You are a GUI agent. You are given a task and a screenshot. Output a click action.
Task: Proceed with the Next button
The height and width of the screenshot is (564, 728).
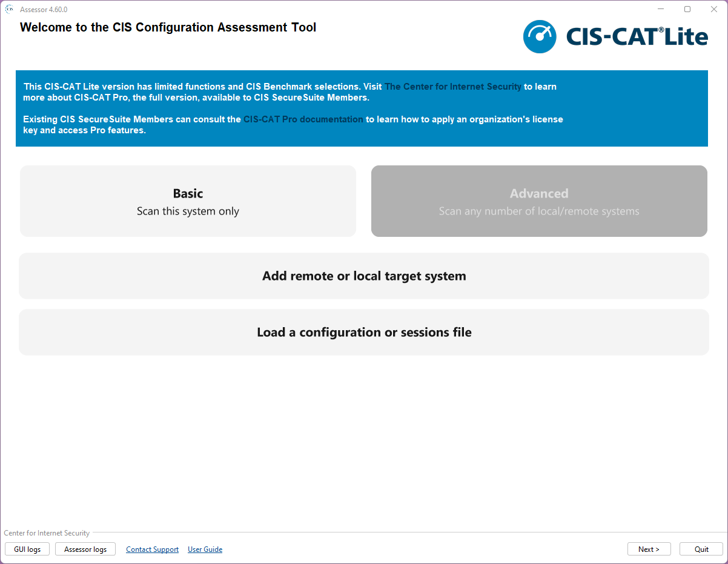[649, 549]
